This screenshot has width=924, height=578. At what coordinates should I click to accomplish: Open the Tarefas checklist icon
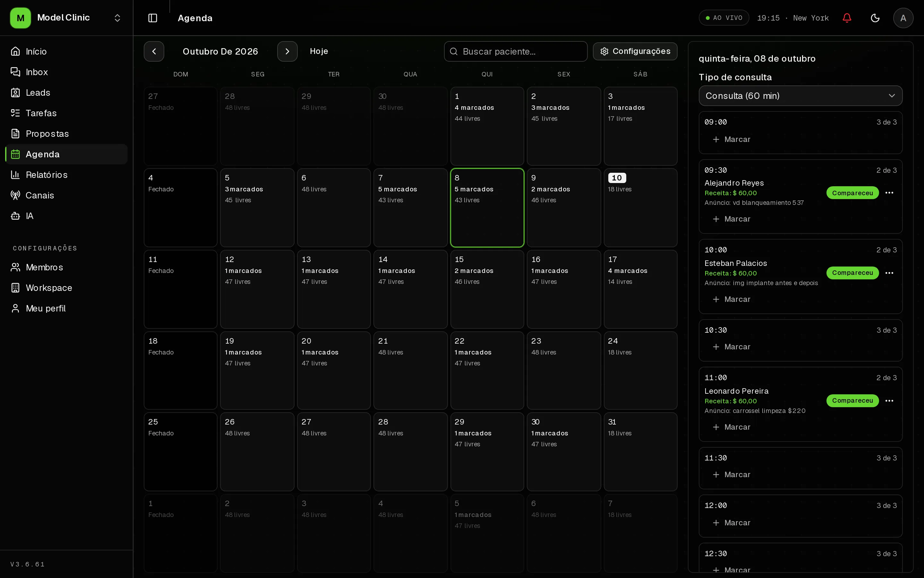15,113
